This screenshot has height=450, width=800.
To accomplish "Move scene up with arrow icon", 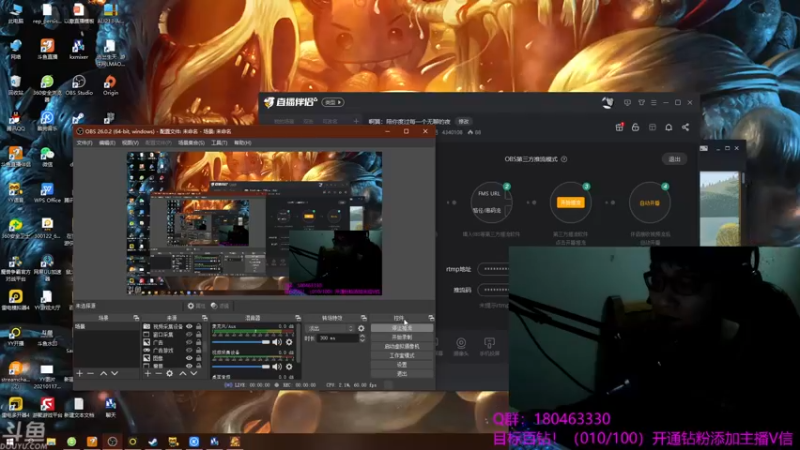I will click(104, 373).
